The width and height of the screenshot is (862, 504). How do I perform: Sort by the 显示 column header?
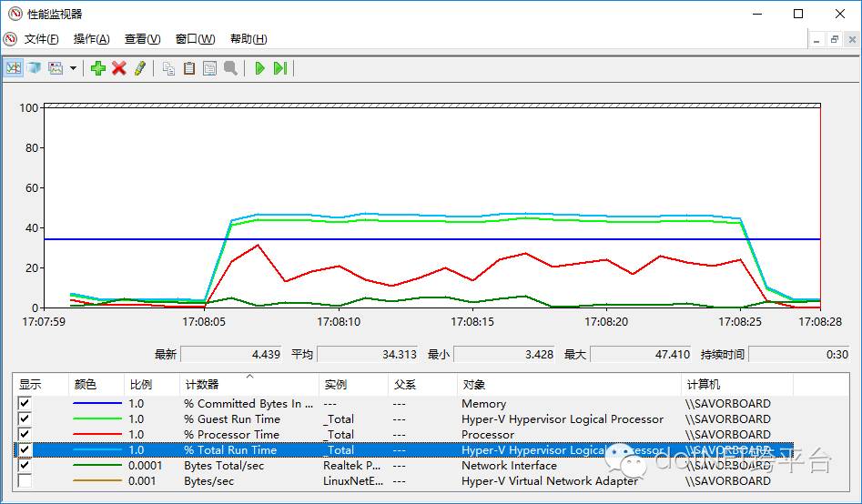pyautogui.click(x=41, y=384)
